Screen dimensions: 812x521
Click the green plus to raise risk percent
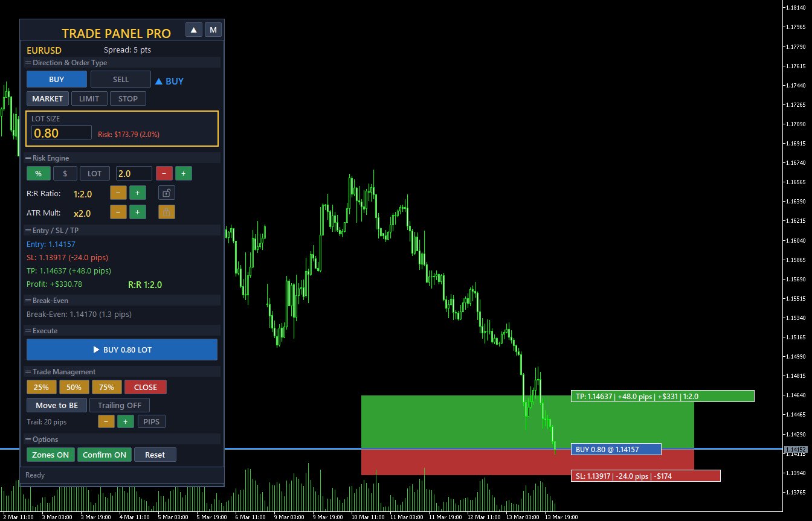tap(183, 173)
